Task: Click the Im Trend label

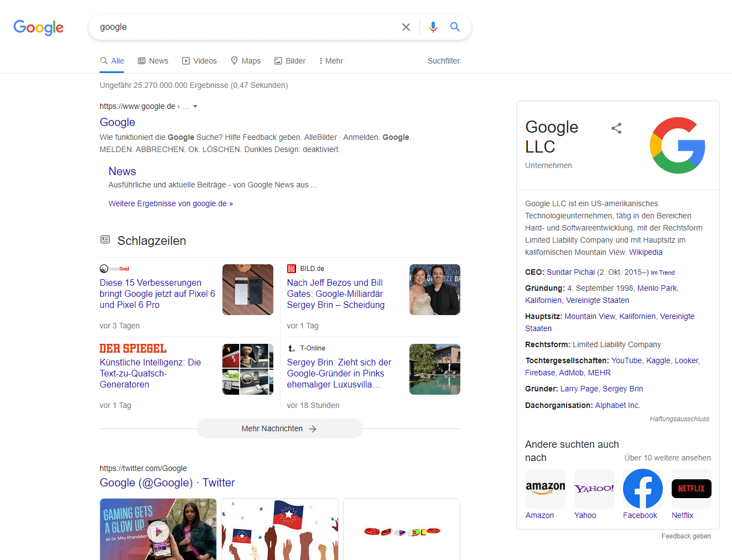Action: (x=663, y=273)
